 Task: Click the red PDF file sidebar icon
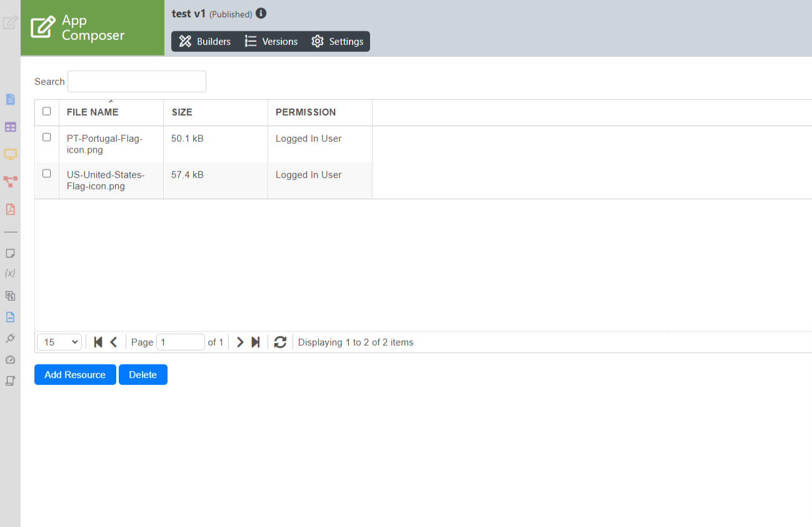click(x=10, y=209)
